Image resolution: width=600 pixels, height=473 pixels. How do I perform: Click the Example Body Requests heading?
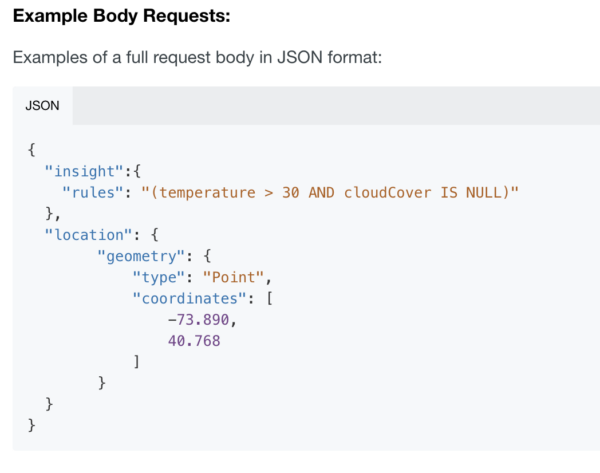(122, 16)
